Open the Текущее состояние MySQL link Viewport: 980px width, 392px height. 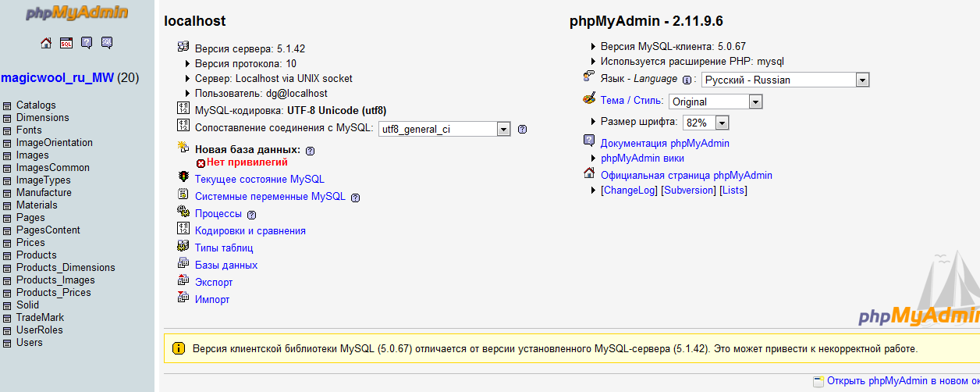click(x=259, y=179)
